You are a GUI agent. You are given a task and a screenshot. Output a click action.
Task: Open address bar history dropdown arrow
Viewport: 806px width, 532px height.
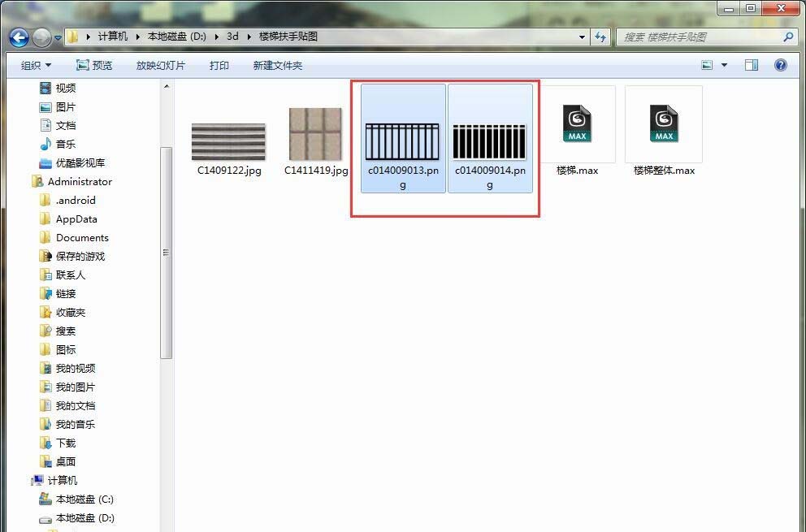(x=582, y=37)
